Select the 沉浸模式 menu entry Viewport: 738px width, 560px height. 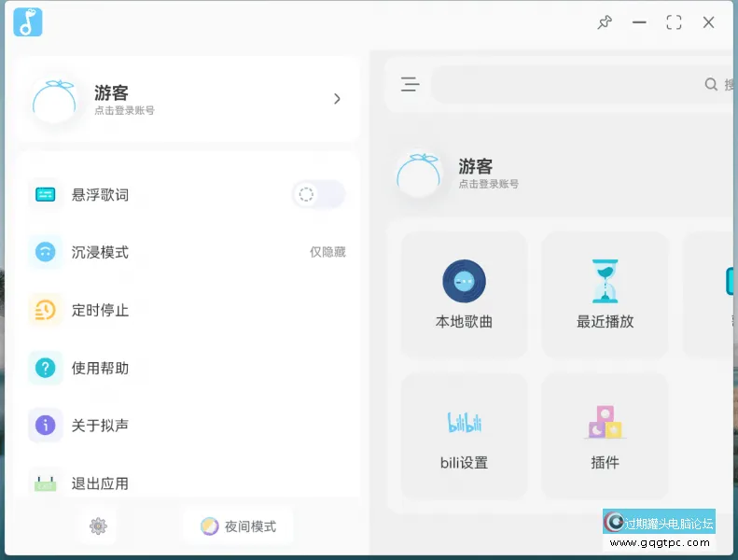coord(188,252)
